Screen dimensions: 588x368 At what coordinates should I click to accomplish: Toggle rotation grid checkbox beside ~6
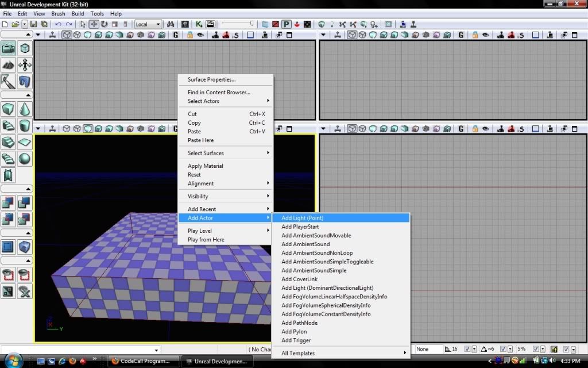click(503, 349)
